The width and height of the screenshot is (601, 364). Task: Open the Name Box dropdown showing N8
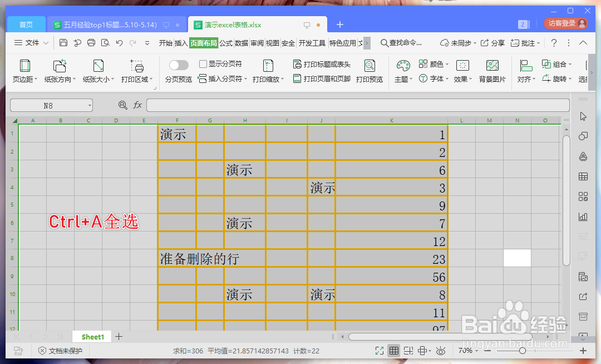[x=89, y=105]
